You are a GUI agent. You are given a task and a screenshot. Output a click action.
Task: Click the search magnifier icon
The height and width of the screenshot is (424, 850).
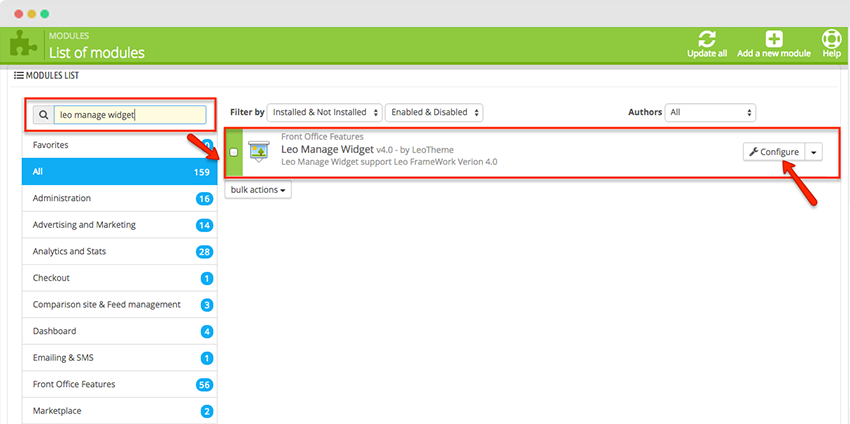pyautogui.click(x=44, y=115)
